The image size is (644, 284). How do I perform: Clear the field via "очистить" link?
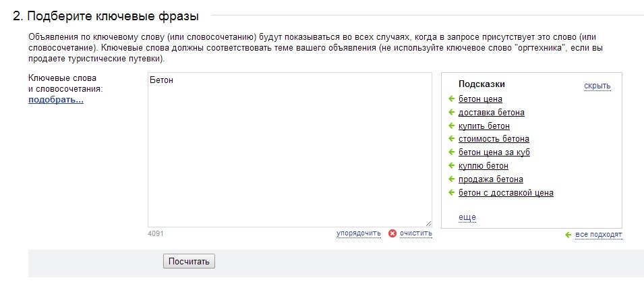(x=415, y=233)
